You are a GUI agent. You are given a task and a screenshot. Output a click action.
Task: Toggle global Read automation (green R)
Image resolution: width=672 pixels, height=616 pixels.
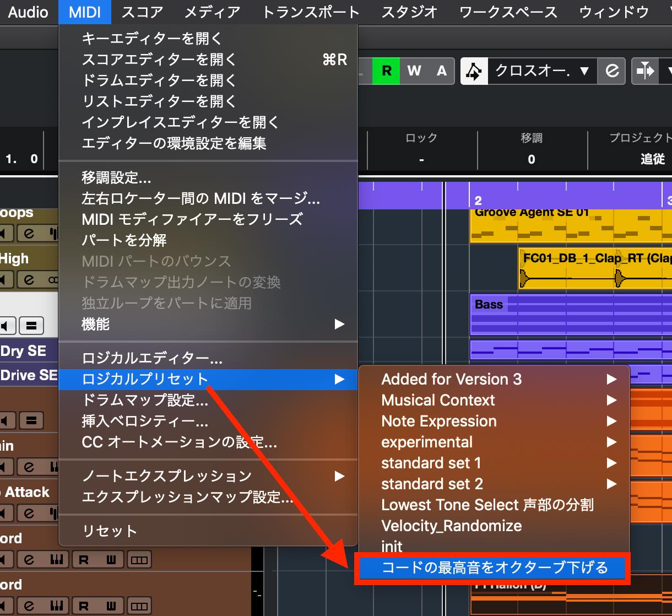coord(386,71)
